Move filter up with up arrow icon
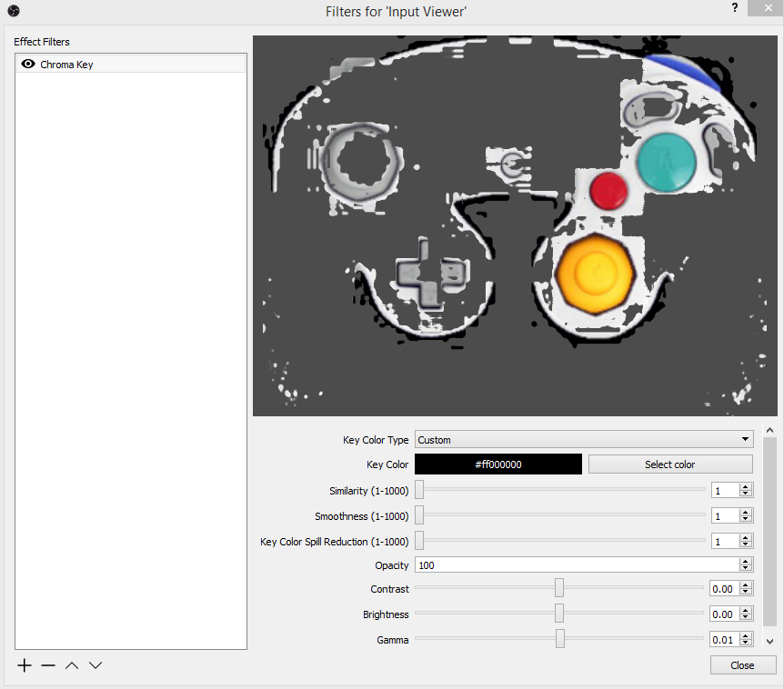 (72, 665)
